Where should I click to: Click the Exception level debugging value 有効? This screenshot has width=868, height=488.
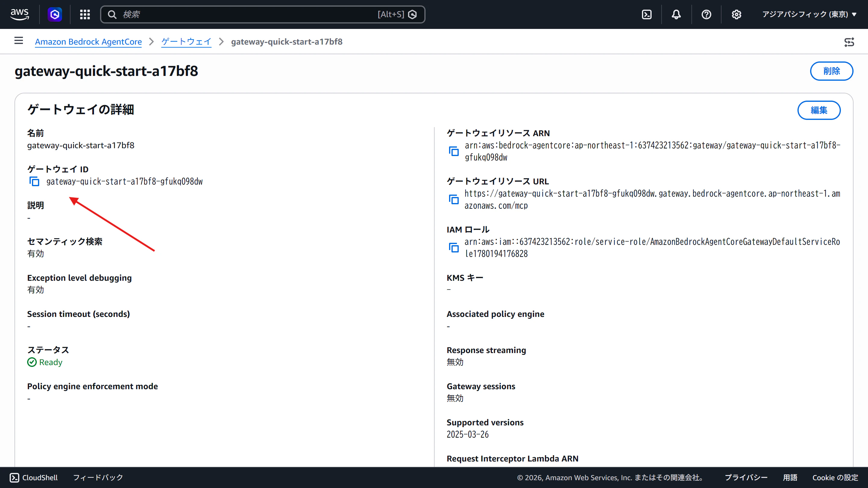[x=35, y=289]
